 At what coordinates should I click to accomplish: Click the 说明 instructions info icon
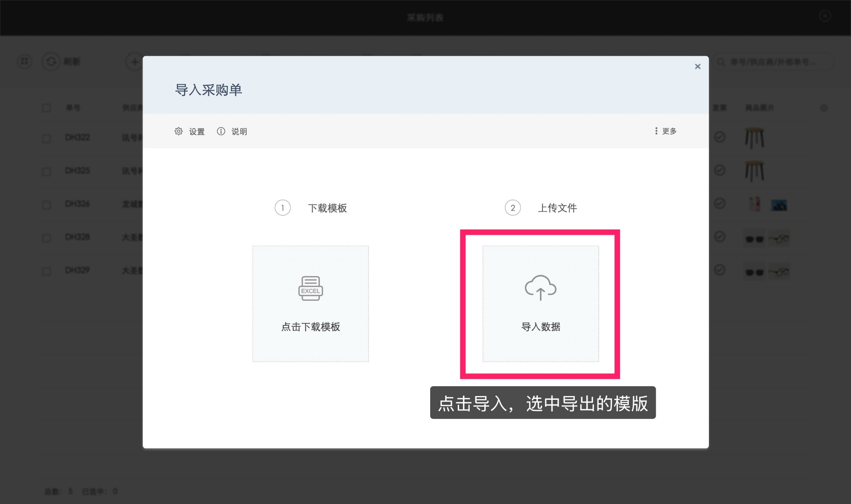(x=221, y=131)
